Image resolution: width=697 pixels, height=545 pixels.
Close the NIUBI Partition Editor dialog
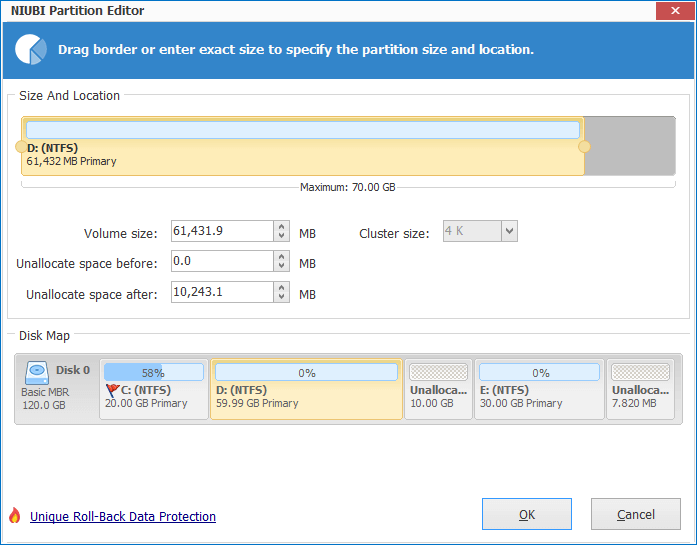click(675, 11)
